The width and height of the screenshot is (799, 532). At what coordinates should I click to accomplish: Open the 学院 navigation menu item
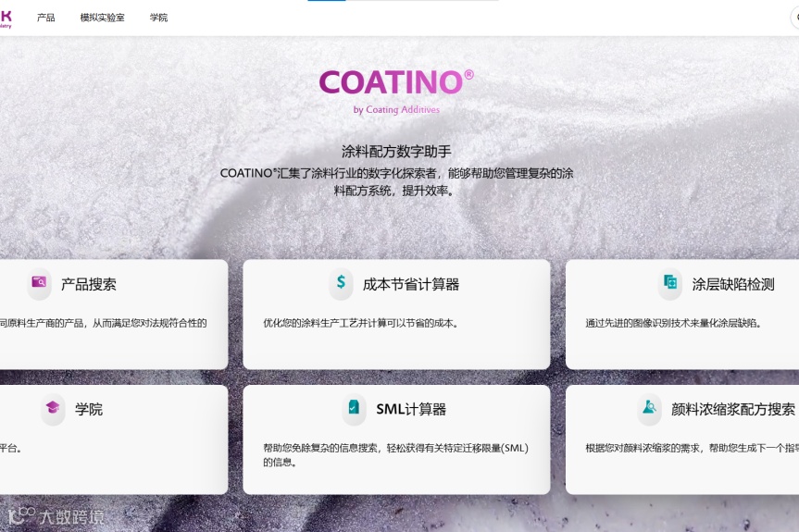(158, 18)
